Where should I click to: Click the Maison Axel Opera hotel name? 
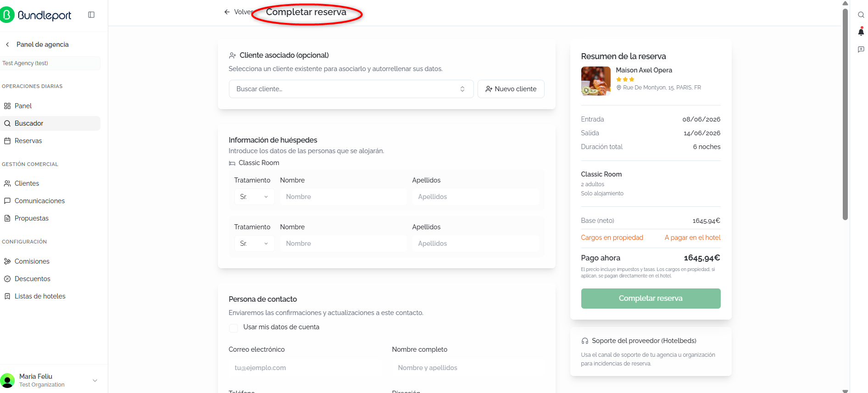click(x=644, y=70)
